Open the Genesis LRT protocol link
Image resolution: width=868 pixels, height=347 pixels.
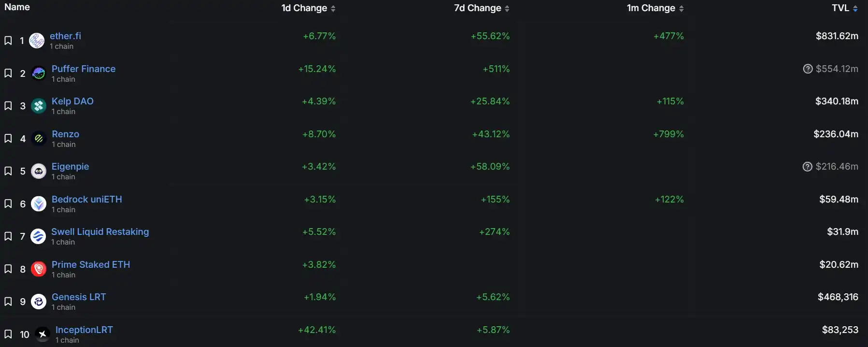click(79, 297)
